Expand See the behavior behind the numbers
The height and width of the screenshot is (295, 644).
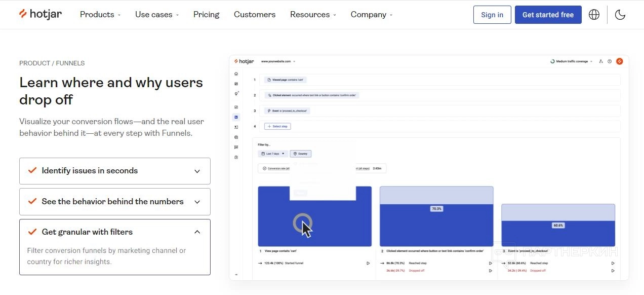pos(197,202)
